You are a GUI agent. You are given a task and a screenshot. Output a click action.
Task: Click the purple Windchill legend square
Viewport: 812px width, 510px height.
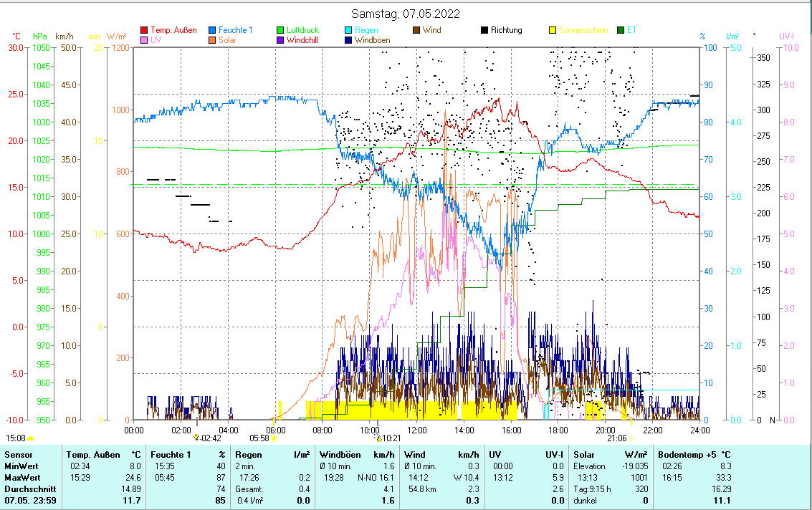coord(280,40)
